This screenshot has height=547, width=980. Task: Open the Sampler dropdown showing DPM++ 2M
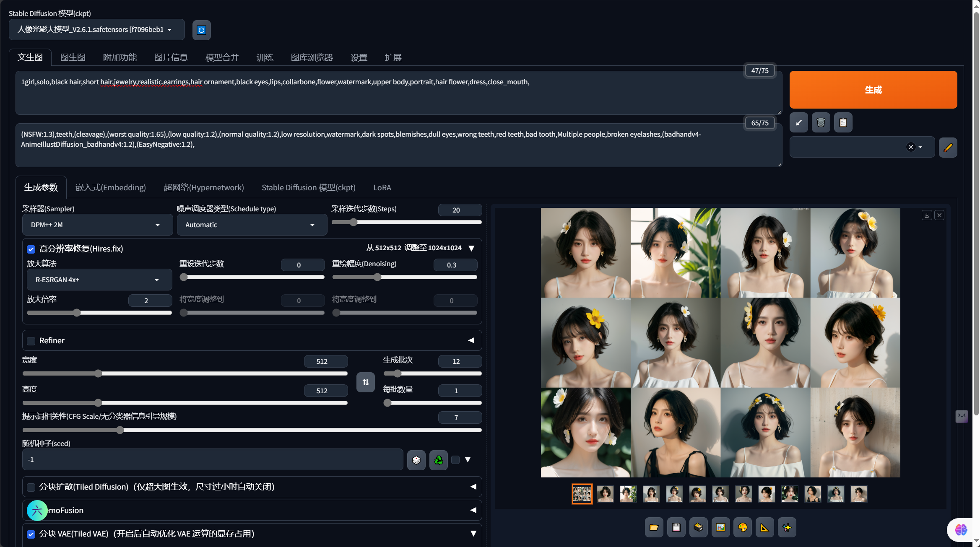click(97, 225)
